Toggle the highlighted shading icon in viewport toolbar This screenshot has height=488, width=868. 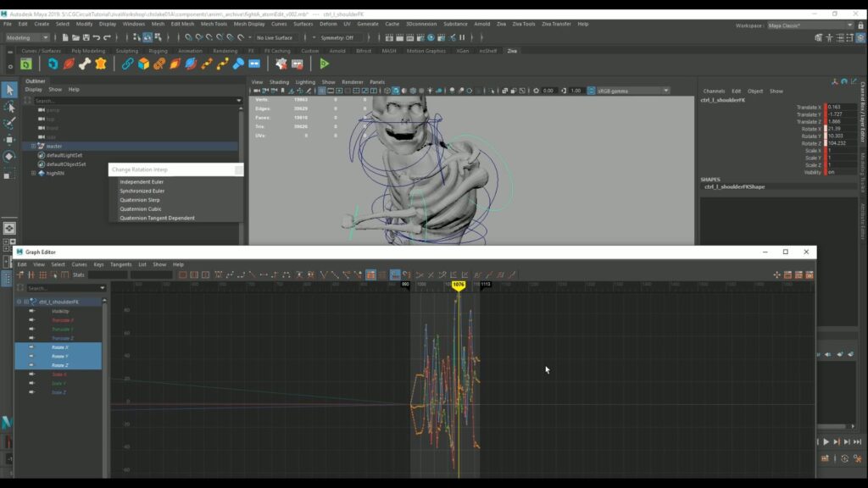point(396,91)
